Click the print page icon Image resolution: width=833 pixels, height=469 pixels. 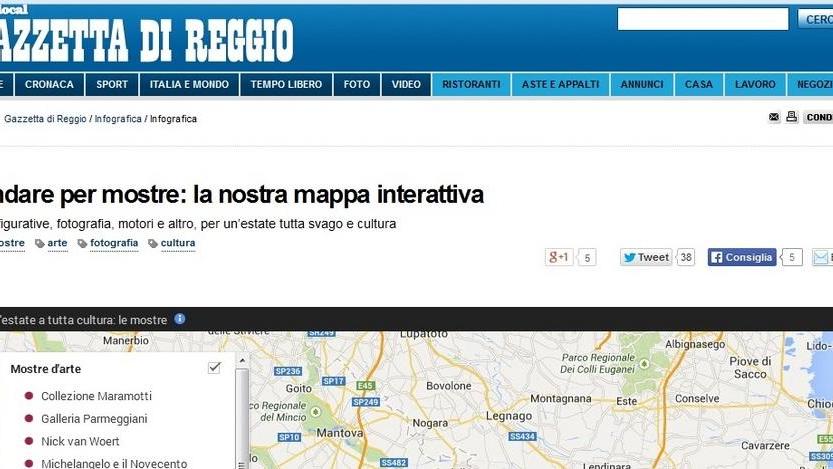point(792,116)
